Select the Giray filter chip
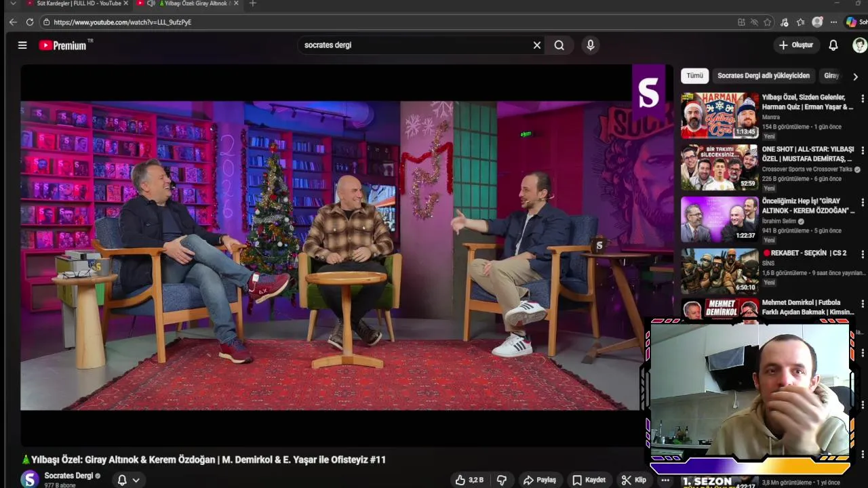 pos(832,76)
